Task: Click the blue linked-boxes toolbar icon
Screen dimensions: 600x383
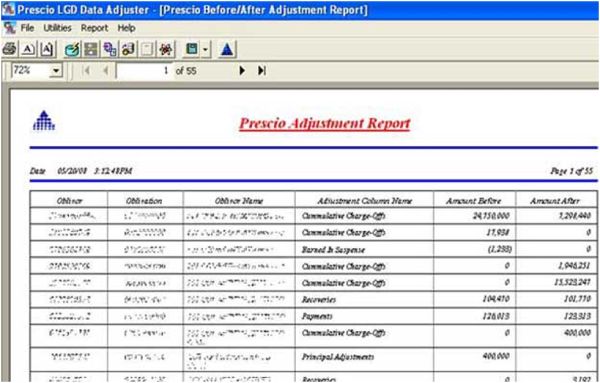Action: click(x=110, y=49)
